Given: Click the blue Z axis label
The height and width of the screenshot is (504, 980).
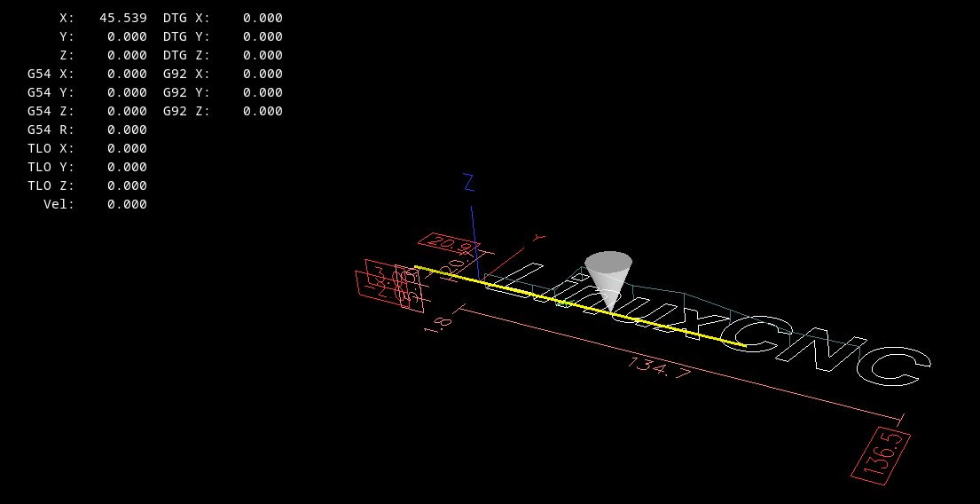Looking at the screenshot, I should pos(469,182).
